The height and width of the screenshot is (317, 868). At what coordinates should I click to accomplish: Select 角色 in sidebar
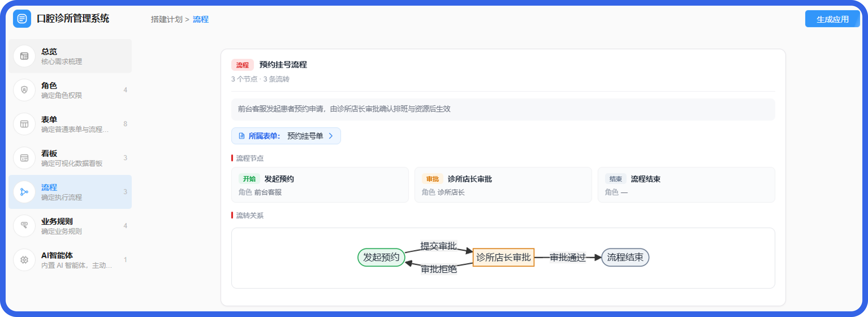coord(70,90)
